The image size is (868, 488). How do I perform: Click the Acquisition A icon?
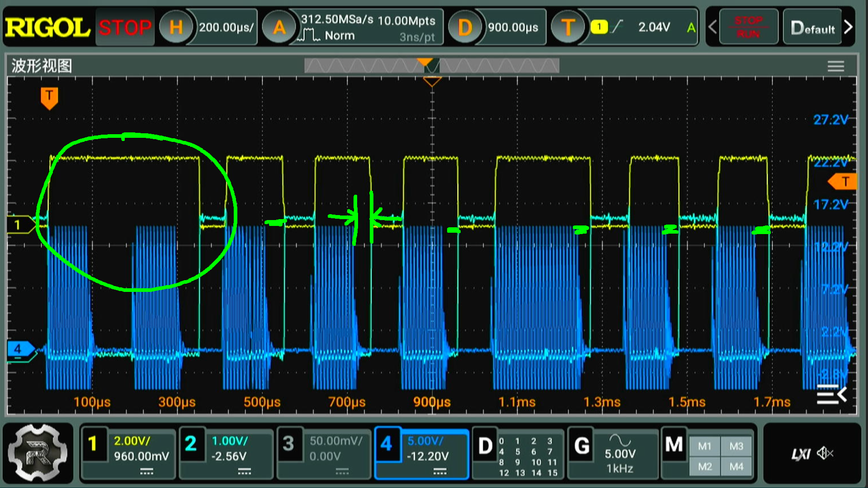tap(279, 28)
